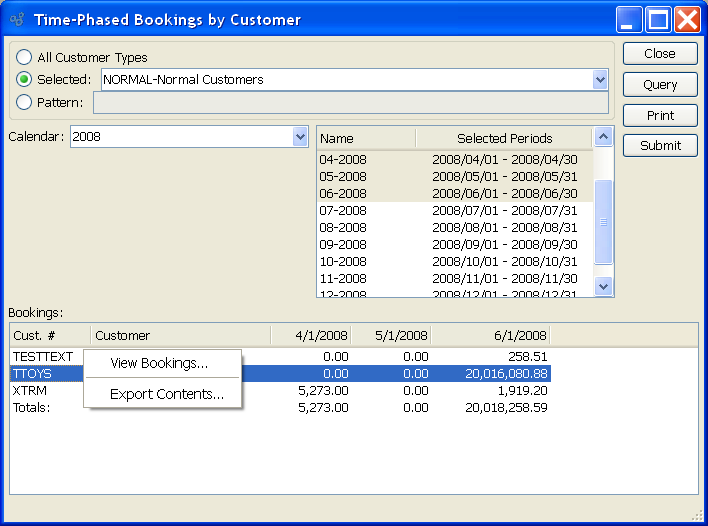Close window using the red X
Screen dimensions: 708x526
pyautogui.click(x=687, y=20)
